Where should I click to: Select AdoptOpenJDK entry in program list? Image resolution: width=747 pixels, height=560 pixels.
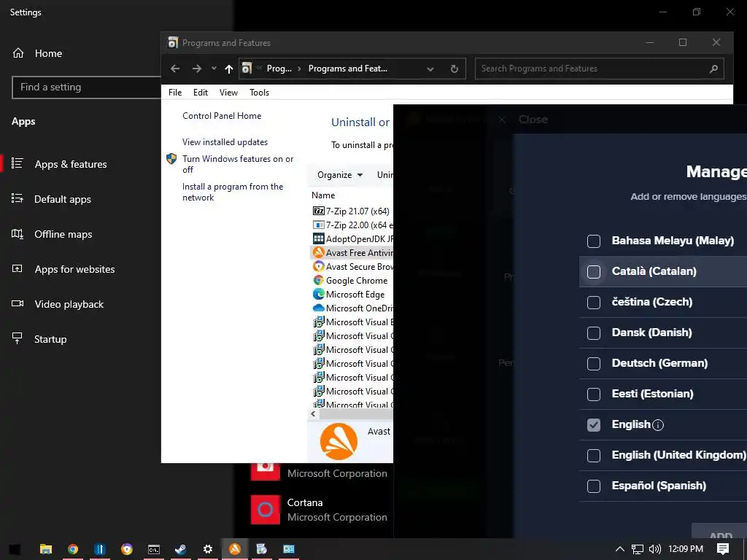(352, 238)
